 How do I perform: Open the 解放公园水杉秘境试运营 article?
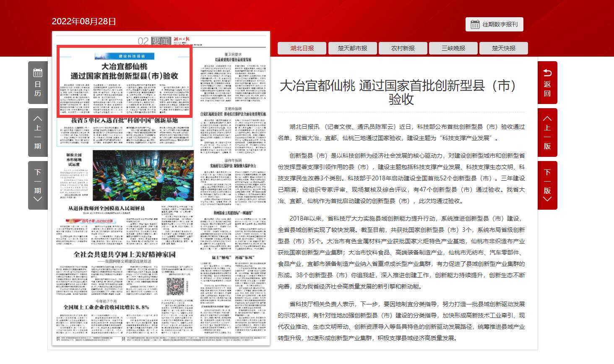(75, 160)
